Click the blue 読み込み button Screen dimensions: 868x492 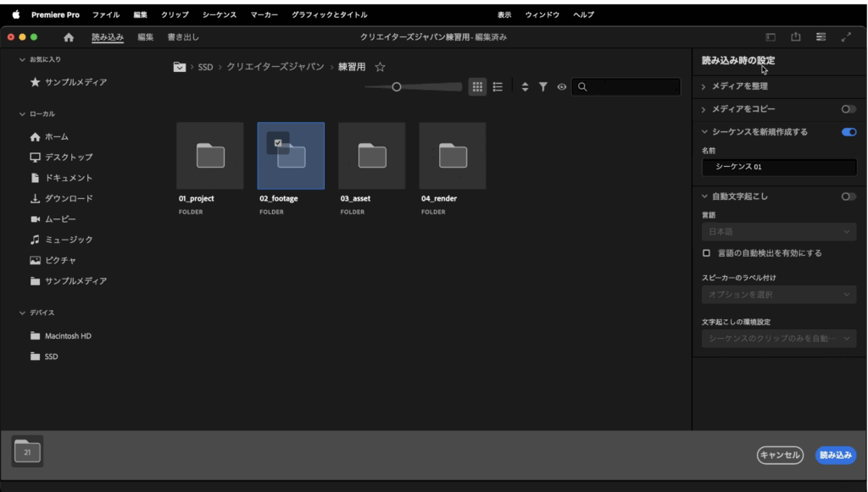(835, 456)
